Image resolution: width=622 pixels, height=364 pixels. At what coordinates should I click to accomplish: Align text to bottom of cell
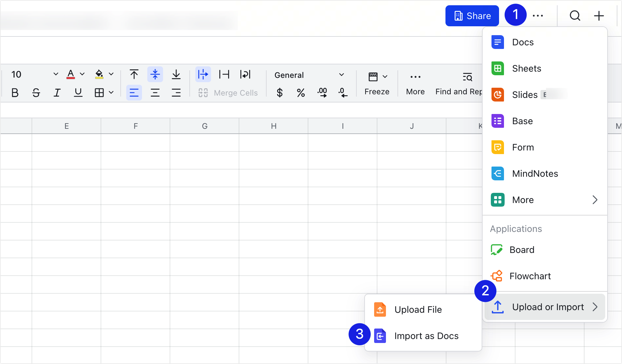coord(177,75)
